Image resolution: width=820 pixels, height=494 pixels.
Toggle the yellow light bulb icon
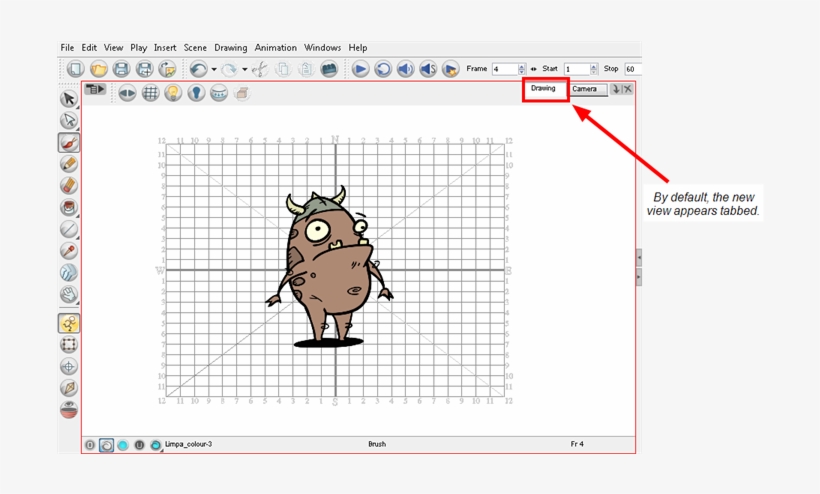coord(173,93)
